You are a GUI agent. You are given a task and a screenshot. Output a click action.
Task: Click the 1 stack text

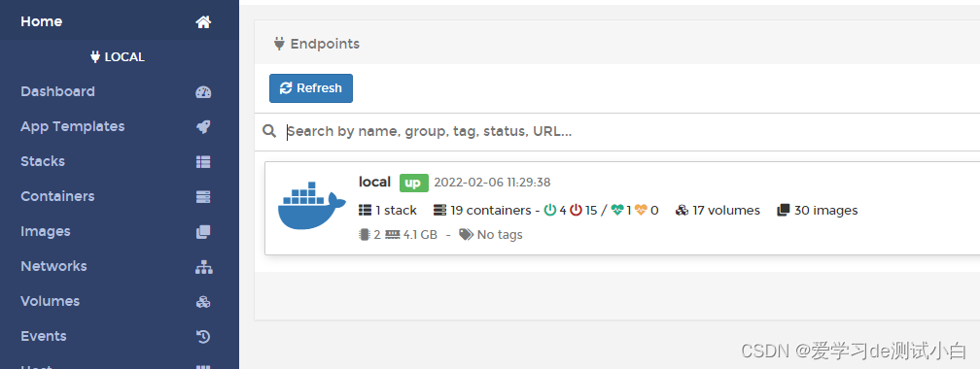click(396, 211)
